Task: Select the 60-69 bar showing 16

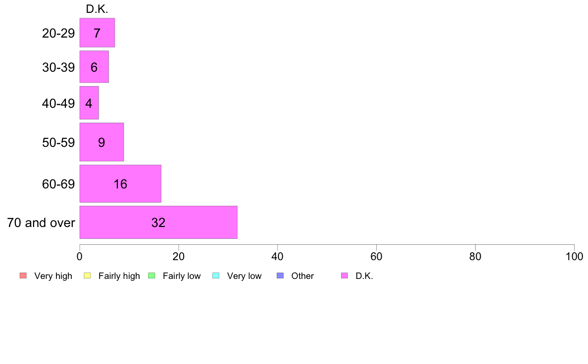Action: click(x=120, y=183)
